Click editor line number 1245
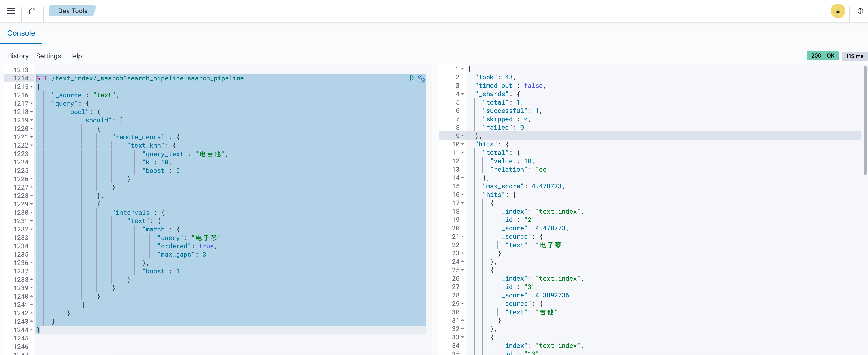Viewport: 868px width, 355px height. point(21,338)
